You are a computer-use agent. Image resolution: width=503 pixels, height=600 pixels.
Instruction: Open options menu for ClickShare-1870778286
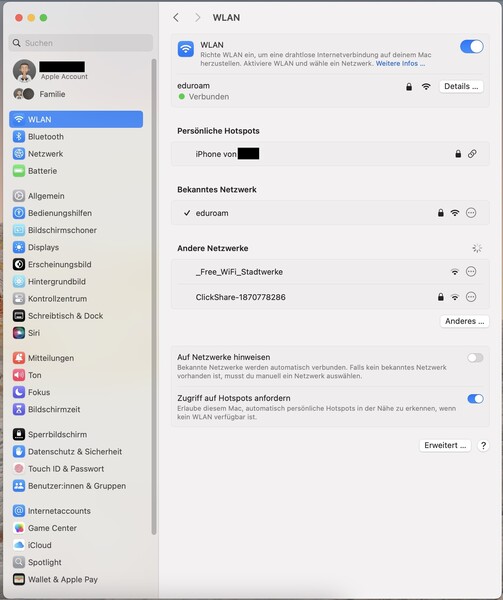coord(471,297)
